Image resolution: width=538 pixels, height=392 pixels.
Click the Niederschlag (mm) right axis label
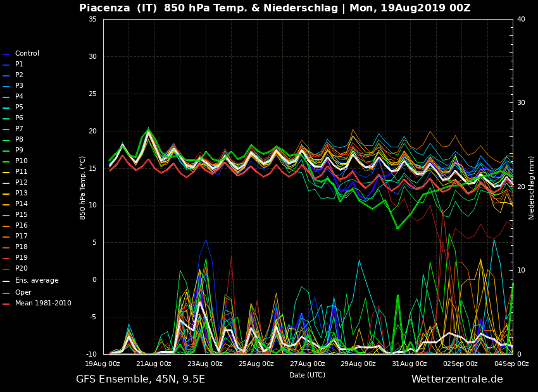532,187
